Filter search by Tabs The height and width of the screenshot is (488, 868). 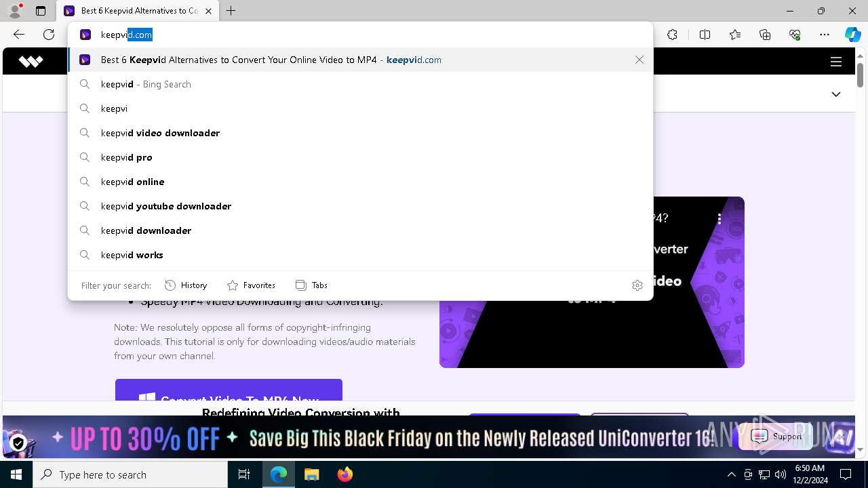point(312,285)
